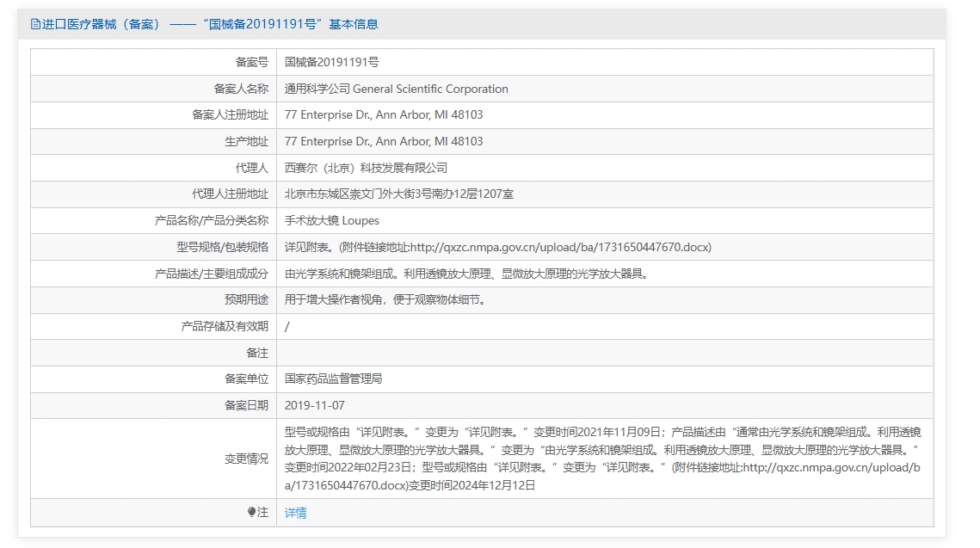This screenshot has width=980, height=548.
Task: Select 国家药品监督管理局 in 备案单位 row
Action: 333,379
